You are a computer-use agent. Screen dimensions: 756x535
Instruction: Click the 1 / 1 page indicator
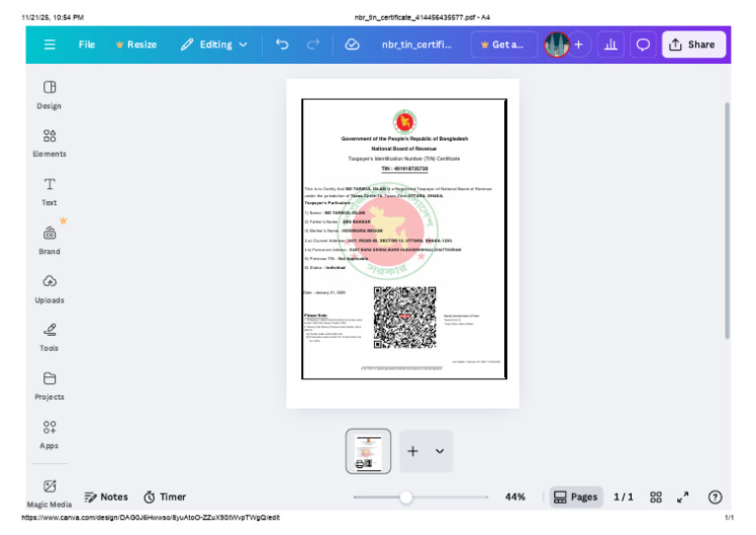pyautogui.click(x=623, y=497)
